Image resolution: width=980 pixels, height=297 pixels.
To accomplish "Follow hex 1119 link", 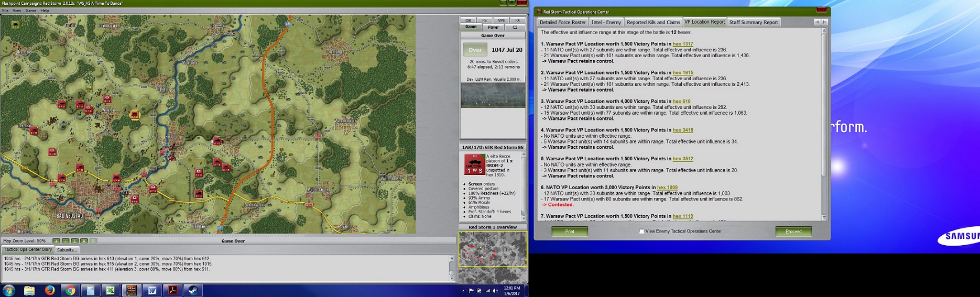I will (683, 216).
